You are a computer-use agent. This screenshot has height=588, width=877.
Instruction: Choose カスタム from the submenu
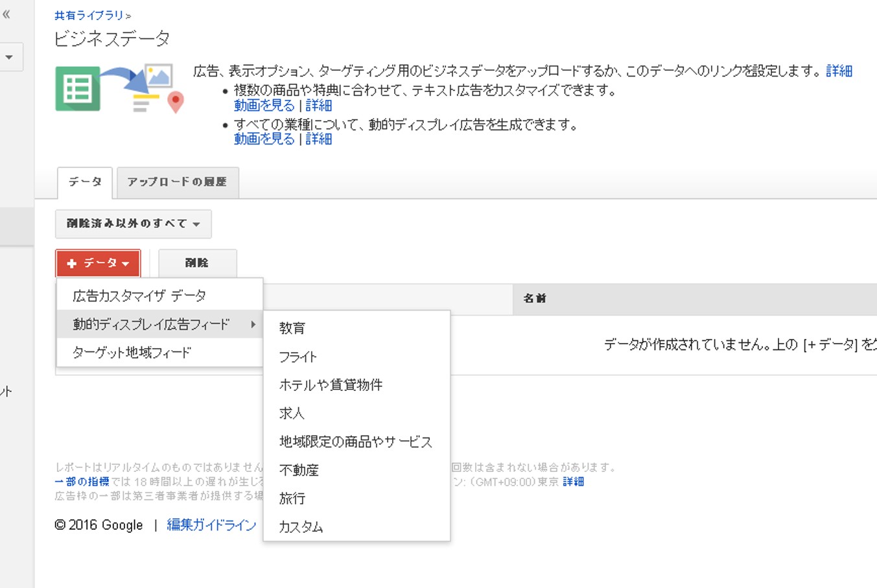[357, 526]
